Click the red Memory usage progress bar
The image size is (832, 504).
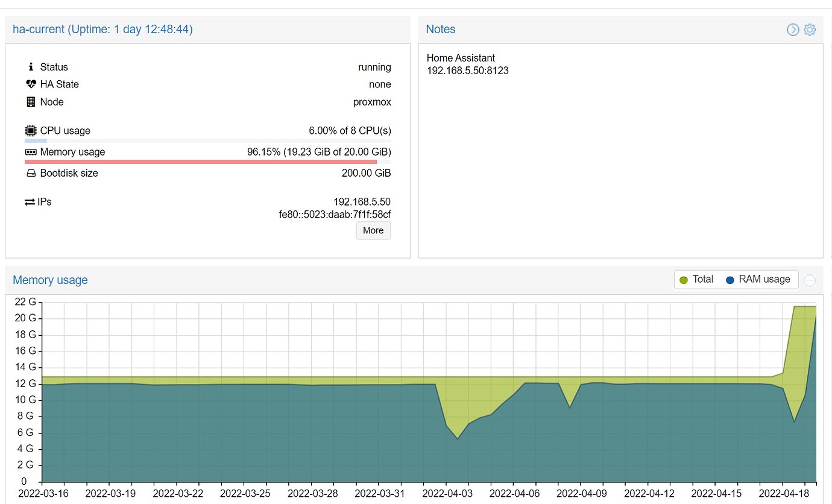201,162
